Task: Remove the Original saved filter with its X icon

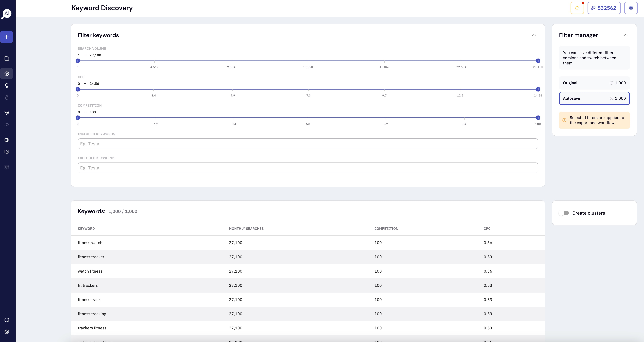Action: click(x=612, y=83)
